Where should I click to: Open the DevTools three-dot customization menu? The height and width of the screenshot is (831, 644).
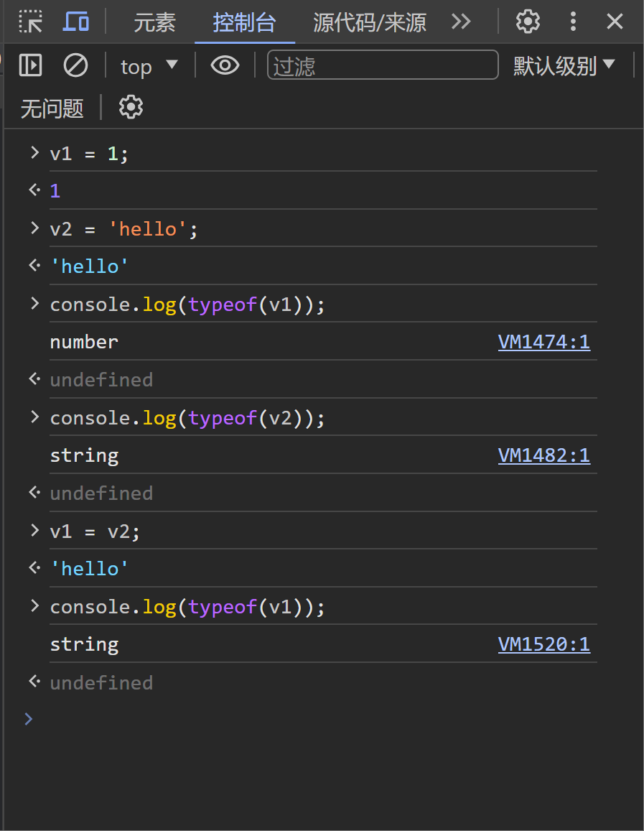(573, 22)
